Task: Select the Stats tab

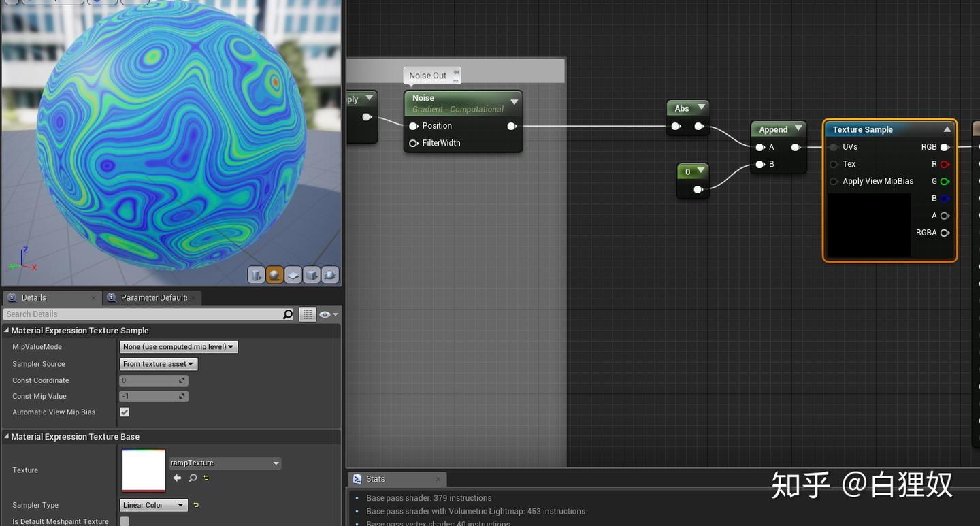Action: [x=375, y=478]
